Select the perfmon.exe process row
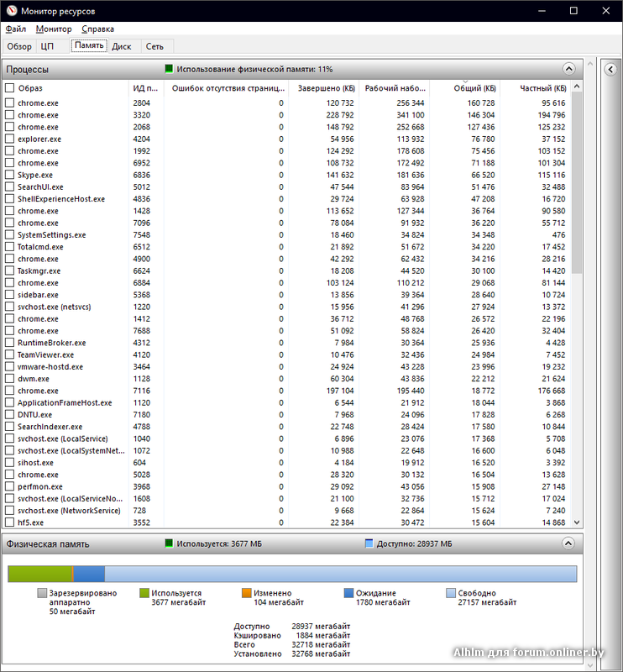 point(287,487)
